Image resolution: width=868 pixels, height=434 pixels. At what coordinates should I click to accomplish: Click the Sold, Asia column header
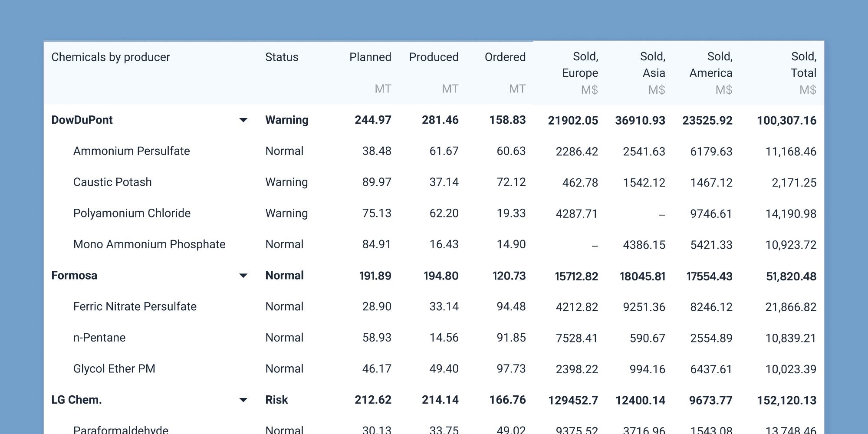(x=653, y=65)
